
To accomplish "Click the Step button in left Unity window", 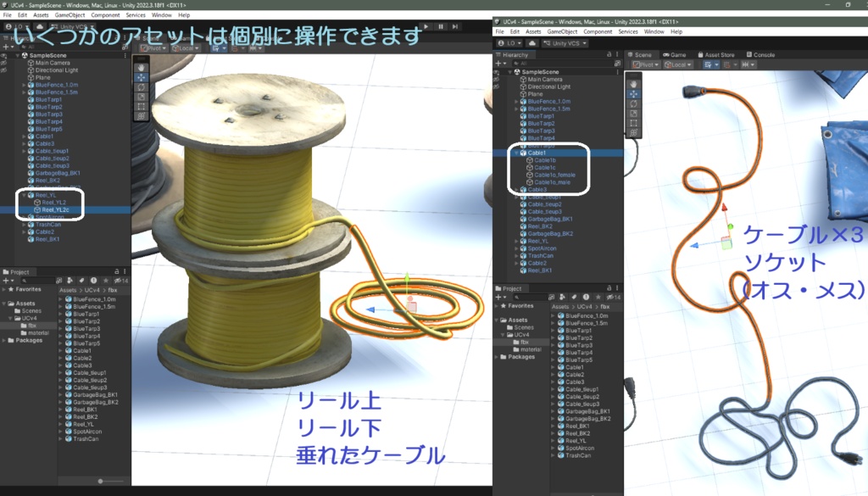I will pos(455,26).
